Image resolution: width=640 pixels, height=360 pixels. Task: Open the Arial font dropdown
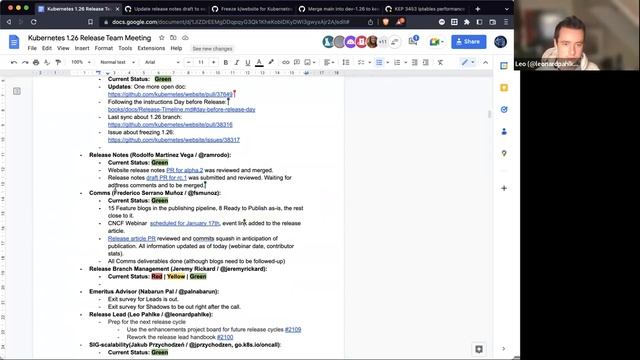[x=162, y=62]
